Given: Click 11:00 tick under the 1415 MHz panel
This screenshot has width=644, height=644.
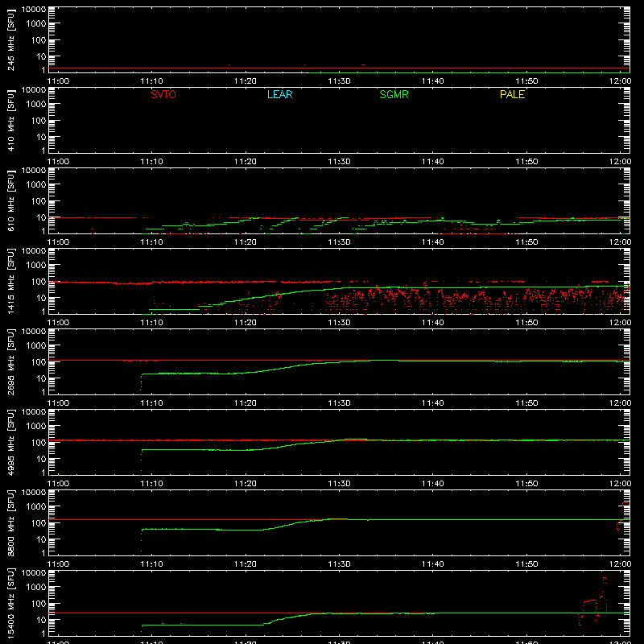Looking at the screenshot, I should pyautogui.click(x=58, y=323).
